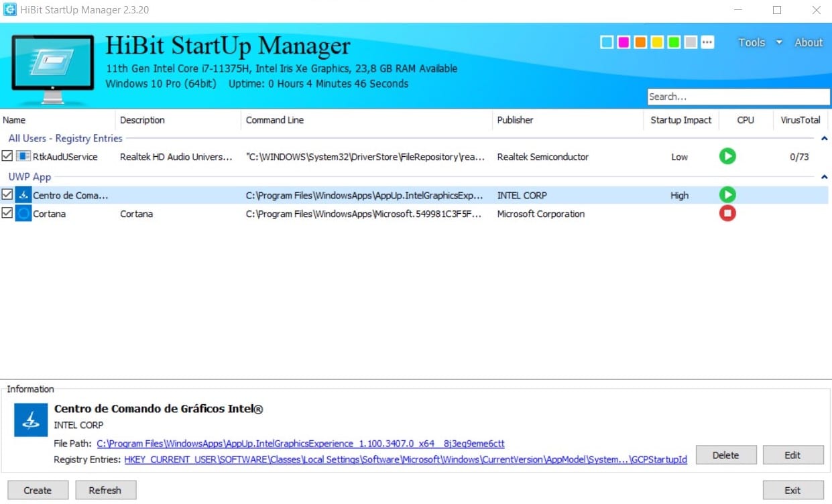Select the magenta theme color swatch
This screenshot has width=832, height=504.
(623, 42)
